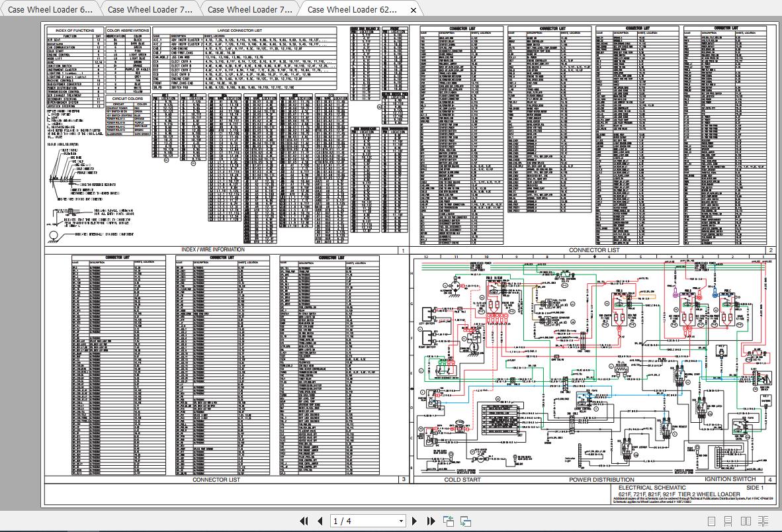Go to the first page

[x=304, y=521]
